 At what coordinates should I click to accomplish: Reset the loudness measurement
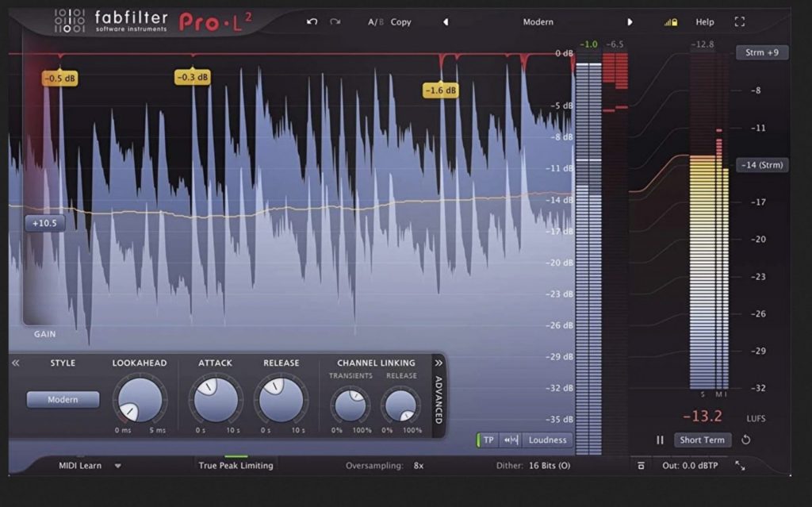pos(745,440)
